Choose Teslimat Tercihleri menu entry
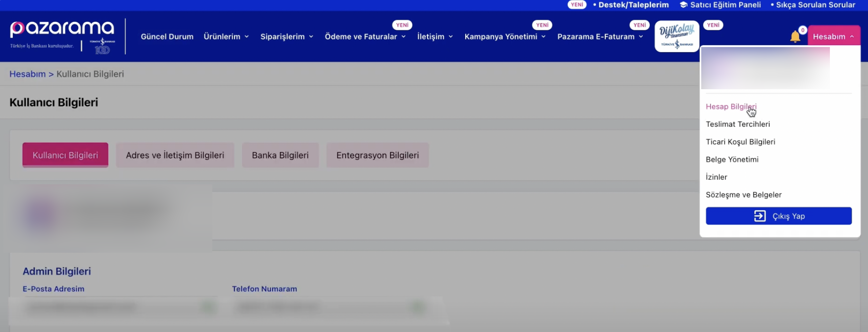This screenshot has width=868, height=332. [737, 124]
